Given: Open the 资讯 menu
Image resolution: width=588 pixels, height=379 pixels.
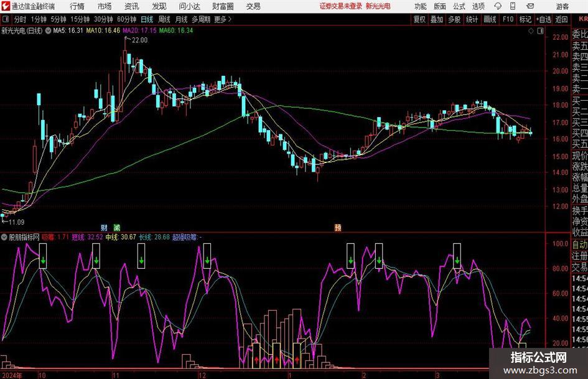Looking at the screenshot, I should tap(132, 6).
